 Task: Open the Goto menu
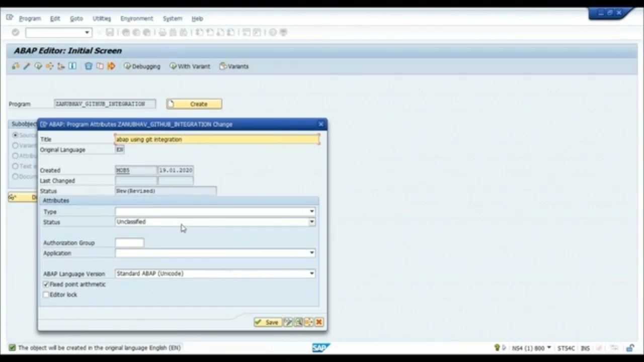click(76, 19)
